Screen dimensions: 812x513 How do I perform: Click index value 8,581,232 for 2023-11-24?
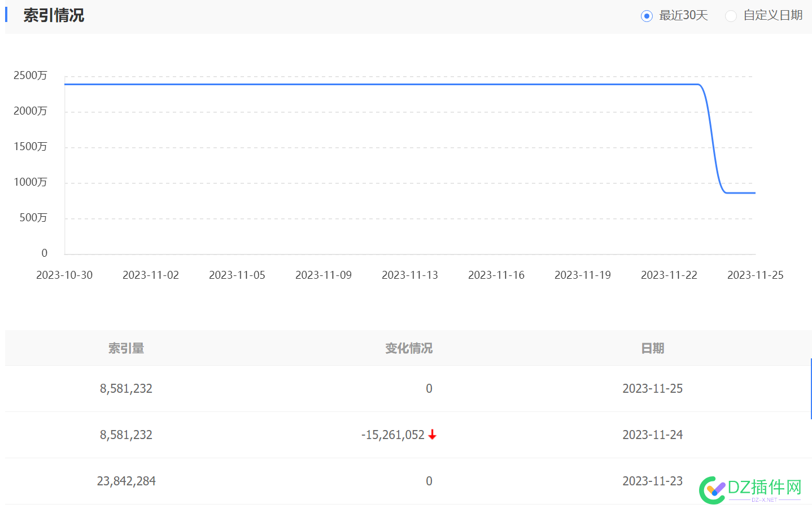(126, 435)
